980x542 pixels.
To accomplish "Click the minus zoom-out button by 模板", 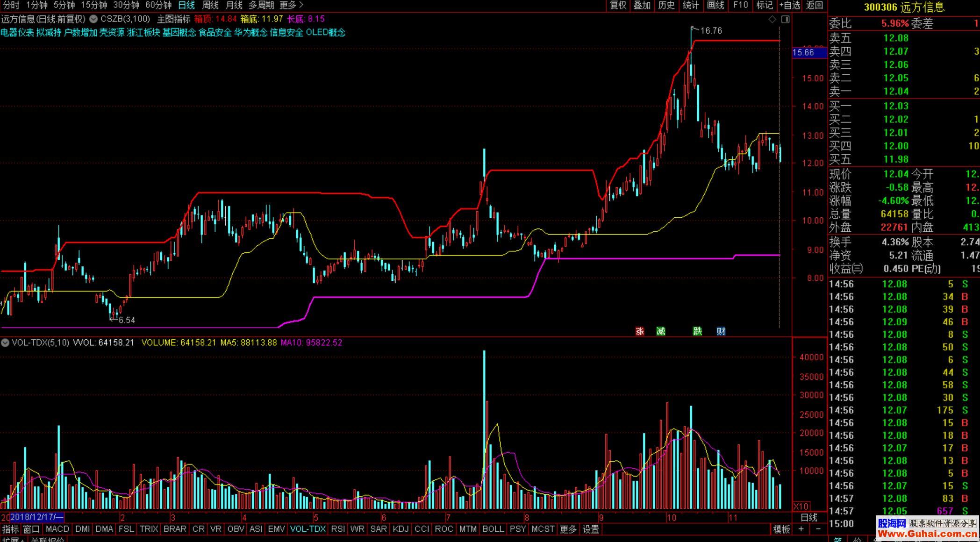I will pyautogui.click(x=818, y=529).
